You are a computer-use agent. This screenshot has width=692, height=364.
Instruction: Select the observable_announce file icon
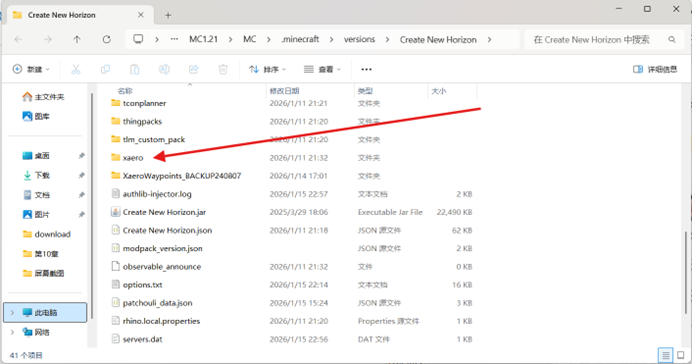click(x=116, y=266)
